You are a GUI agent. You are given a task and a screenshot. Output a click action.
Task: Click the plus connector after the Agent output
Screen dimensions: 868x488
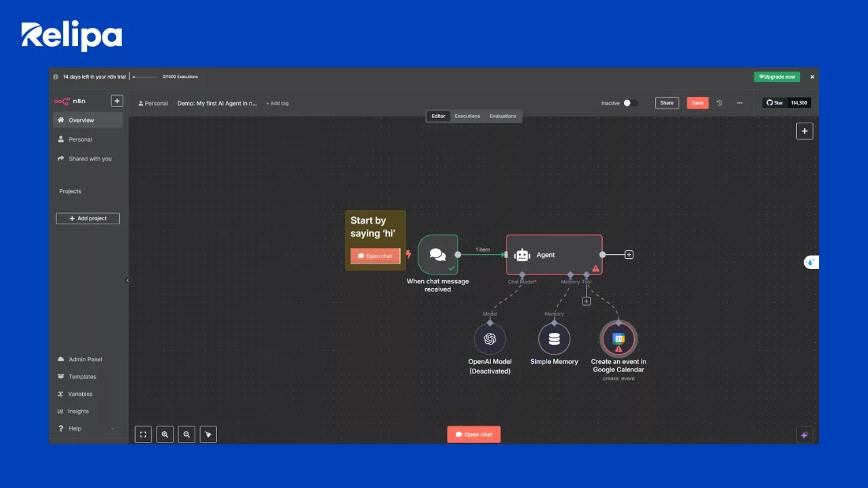pyautogui.click(x=629, y=255)
